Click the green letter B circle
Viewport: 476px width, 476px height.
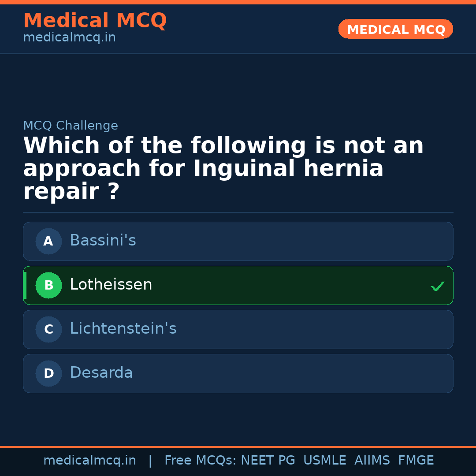(x=48, y=285)
